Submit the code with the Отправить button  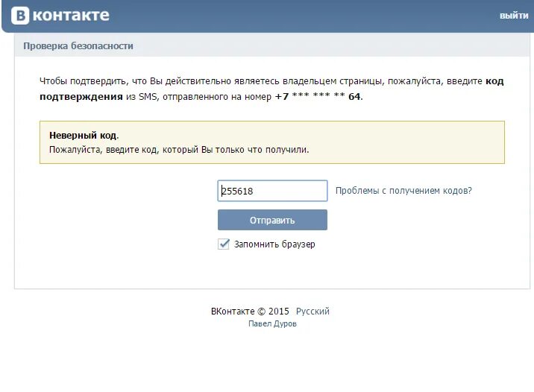coord(272,220)
